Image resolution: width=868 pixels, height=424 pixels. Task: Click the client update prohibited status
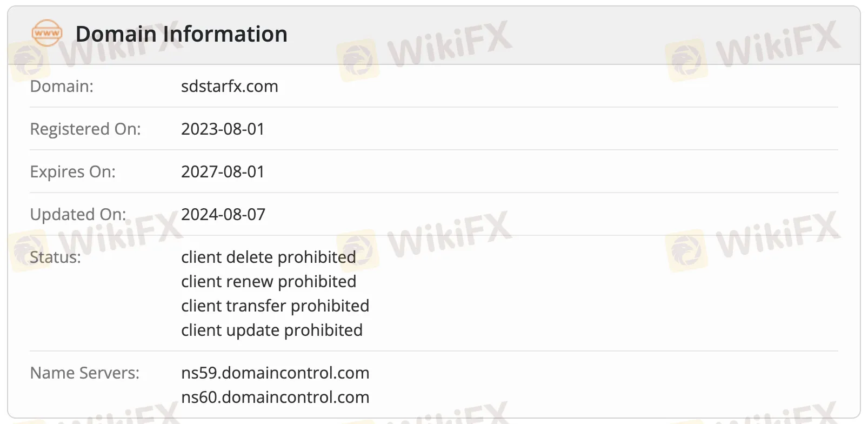(272, 330)
